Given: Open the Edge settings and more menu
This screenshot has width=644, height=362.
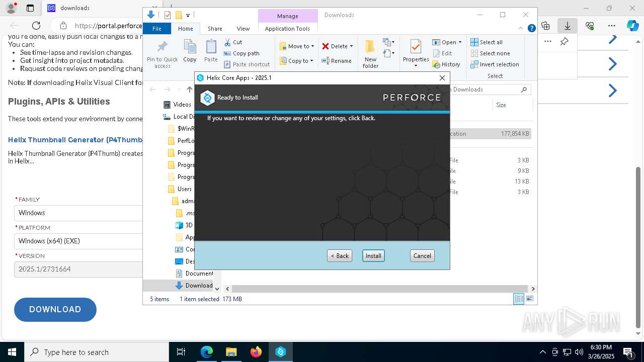Looking at the screenshot, I should pos(612,26).
